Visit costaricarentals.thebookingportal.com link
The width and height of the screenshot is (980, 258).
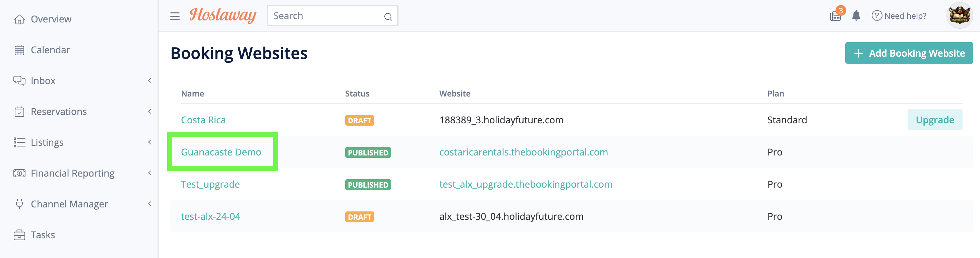(x=524, y=152)
